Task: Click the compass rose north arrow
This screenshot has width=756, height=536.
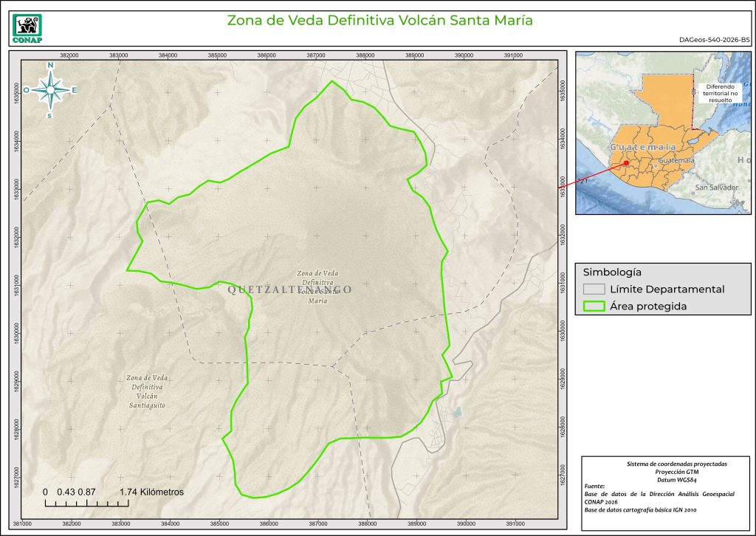Action: point(50,90)
